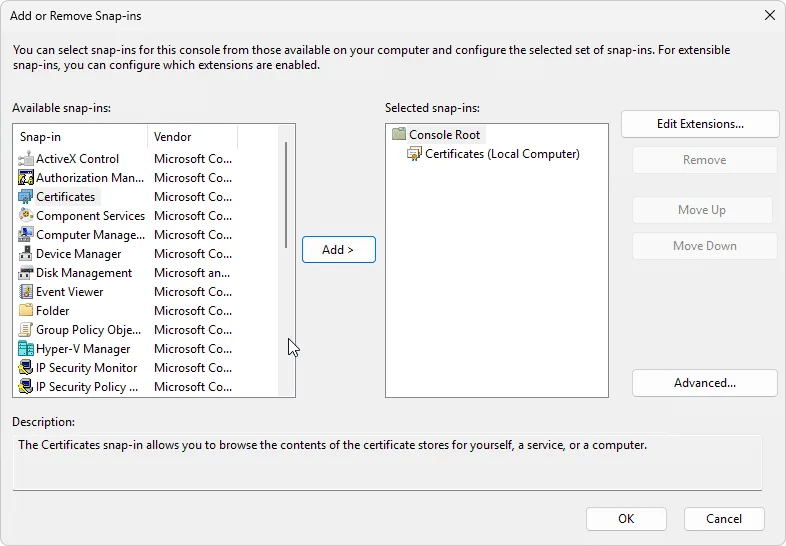Image resolution: width=786 pixels, height=546 pixels.
Task: Click the Description text box
Action: 387,463
